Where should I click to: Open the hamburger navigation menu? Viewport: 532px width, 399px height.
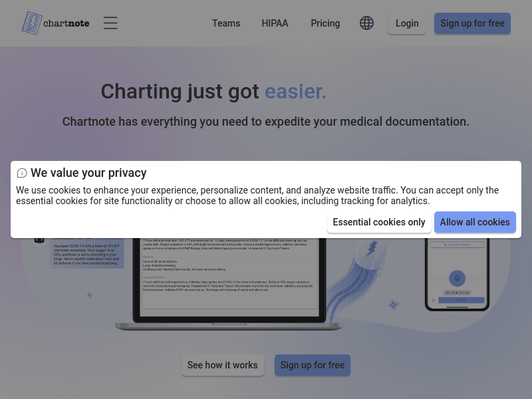coord(110,23)
